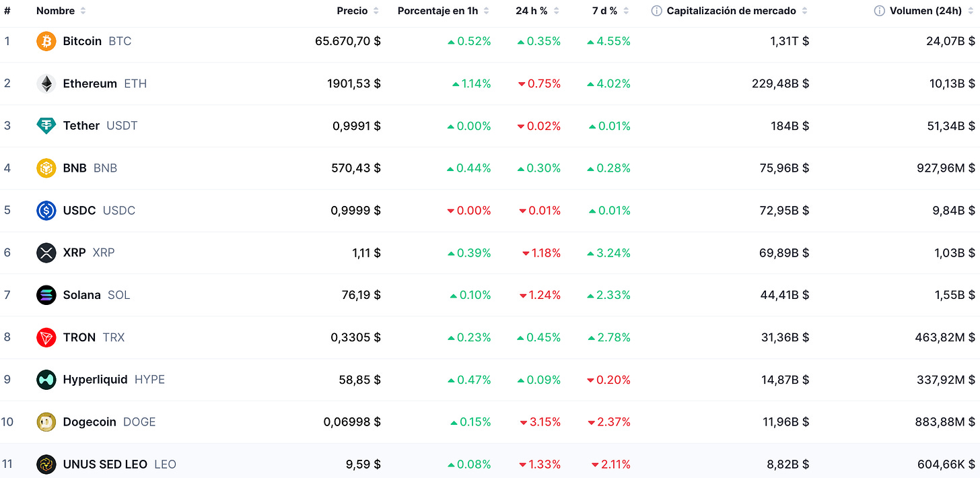The height and width of the screenshot is (478, 980).
Task: Select the TRON logo icon
Action: pyautogui.click(x=46, y=337)
